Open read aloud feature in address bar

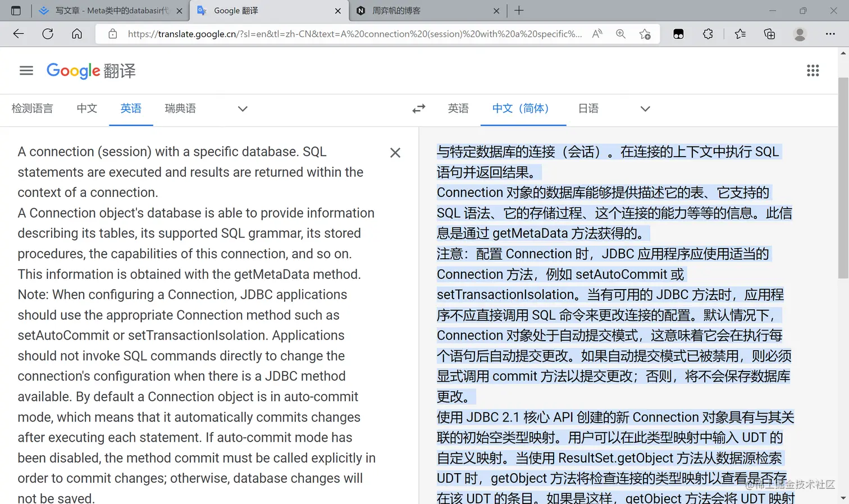pos(597,34)
